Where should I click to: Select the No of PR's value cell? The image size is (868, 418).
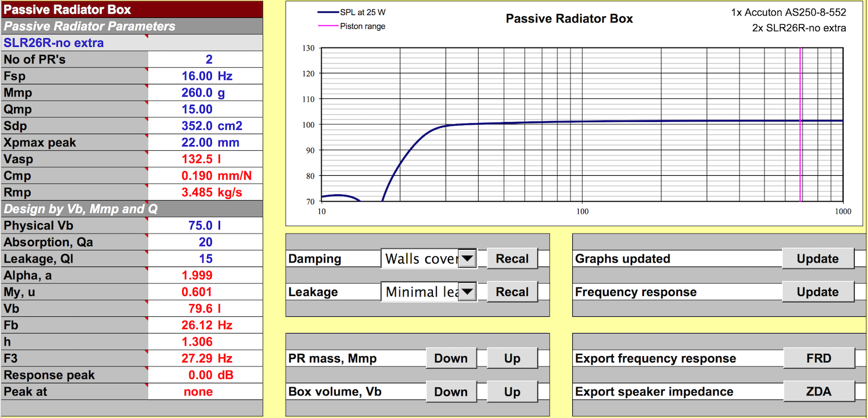(205, 60)
